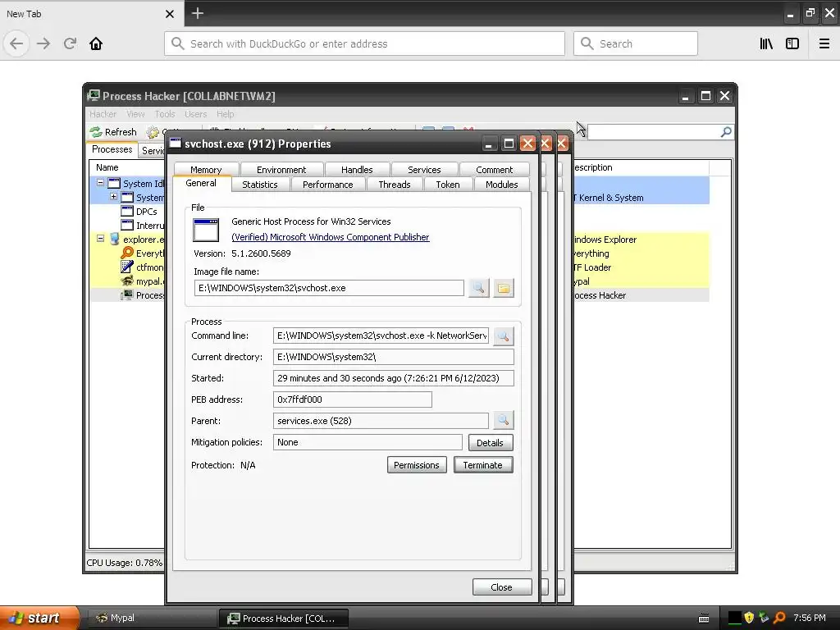Click the Everything orange magnifier process icon

pos(127,253)
